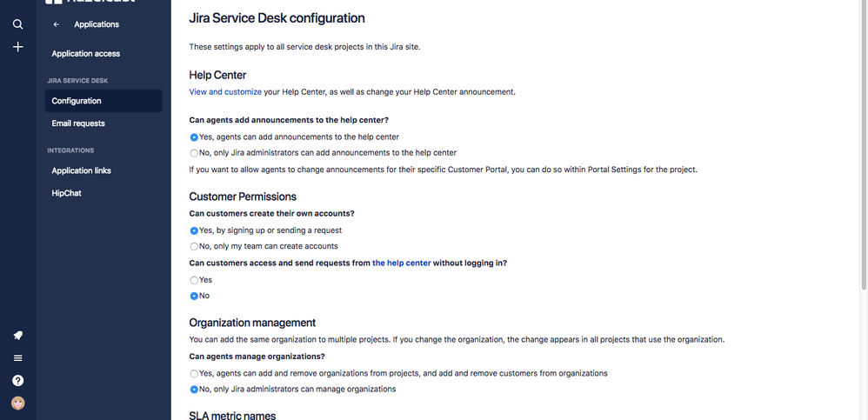Open Application links page
868x420 pixels.
[81, 170]
